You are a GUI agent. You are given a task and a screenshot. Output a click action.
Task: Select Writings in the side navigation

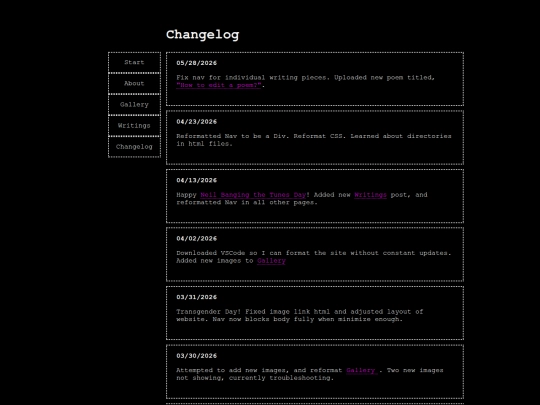pos(134,125)
